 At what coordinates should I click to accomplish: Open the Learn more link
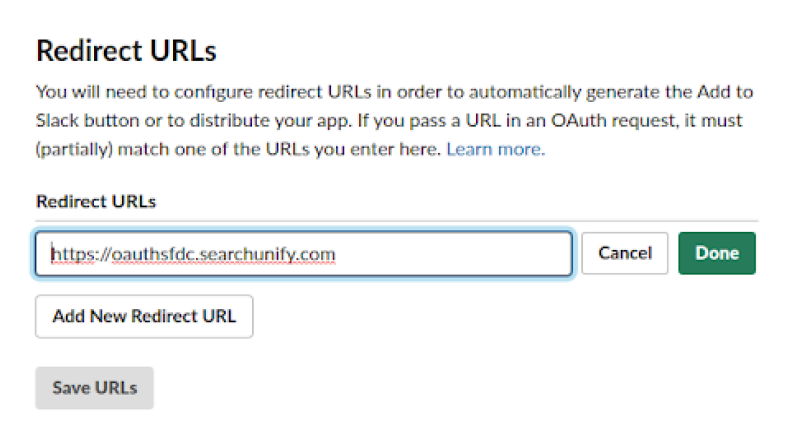point(495,149)
